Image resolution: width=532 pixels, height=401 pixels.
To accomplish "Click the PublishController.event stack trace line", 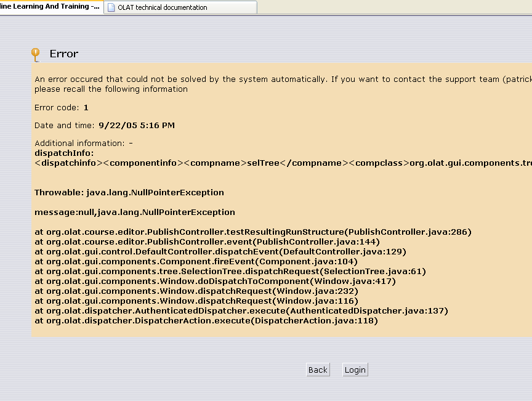I will click(x=207, y=242).
